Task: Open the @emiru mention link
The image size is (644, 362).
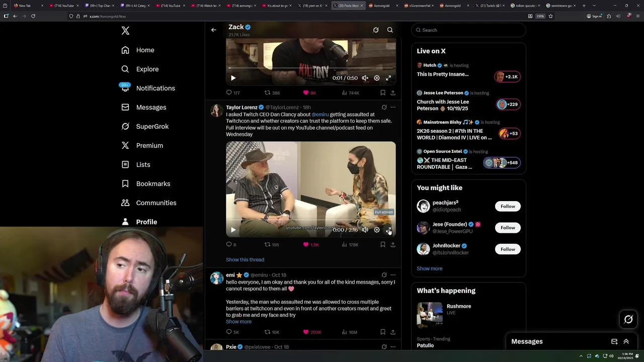Action: coord(320,115)
